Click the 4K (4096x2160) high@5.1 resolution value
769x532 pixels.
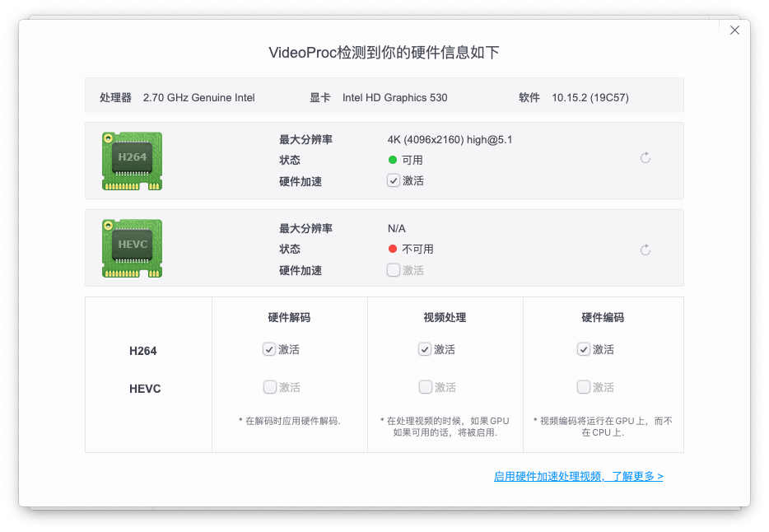(450, 140)
